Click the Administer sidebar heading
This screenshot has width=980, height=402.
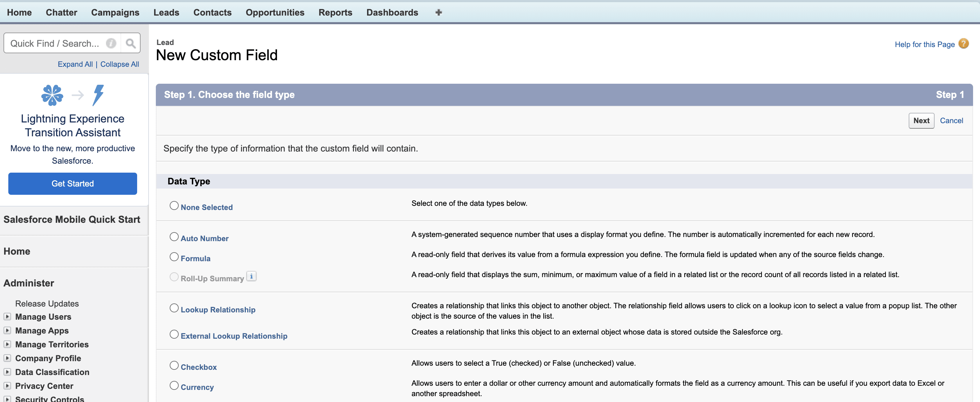tap(29, 283)
